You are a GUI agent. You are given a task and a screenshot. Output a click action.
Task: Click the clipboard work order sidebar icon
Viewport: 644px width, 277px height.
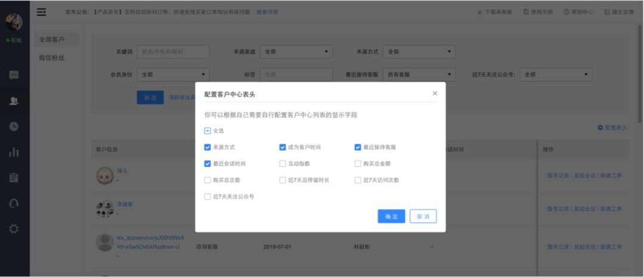tap(14, 178)
